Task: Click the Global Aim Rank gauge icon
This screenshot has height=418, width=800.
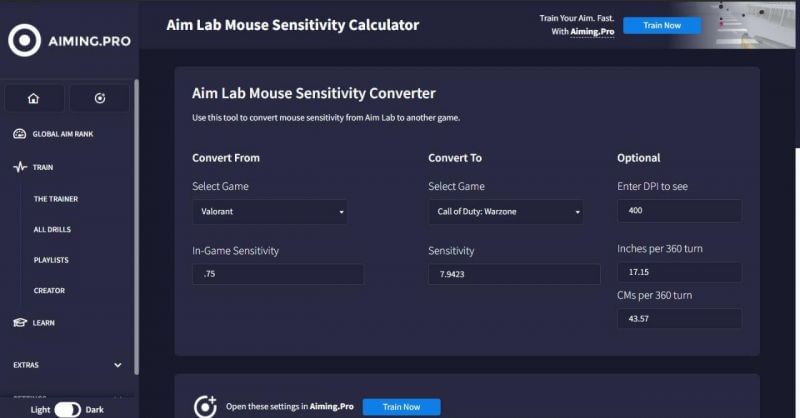Action: pyautogui.click(x=19, y=134)
